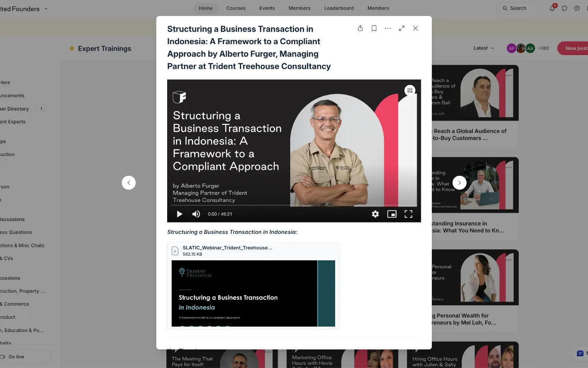This screenshot has width=588, height=368.
Task: Open the Business Questions sidebar space
Action: tap(16, 232)
